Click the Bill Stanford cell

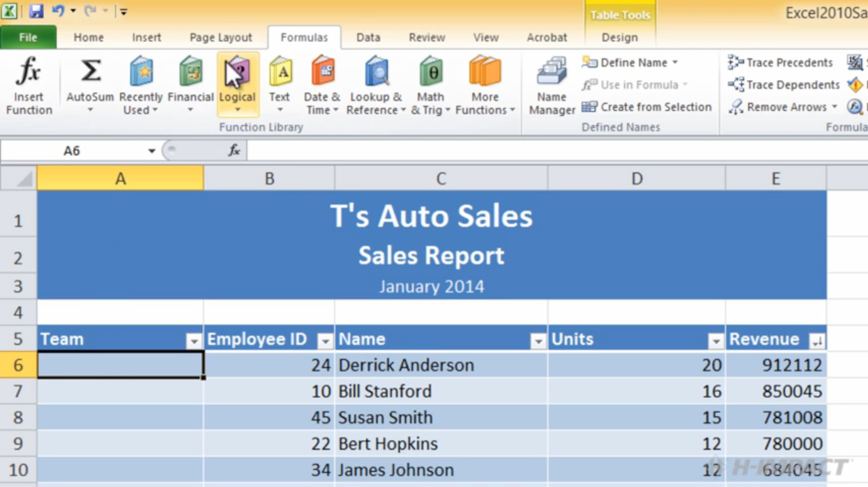pos(440,391)
